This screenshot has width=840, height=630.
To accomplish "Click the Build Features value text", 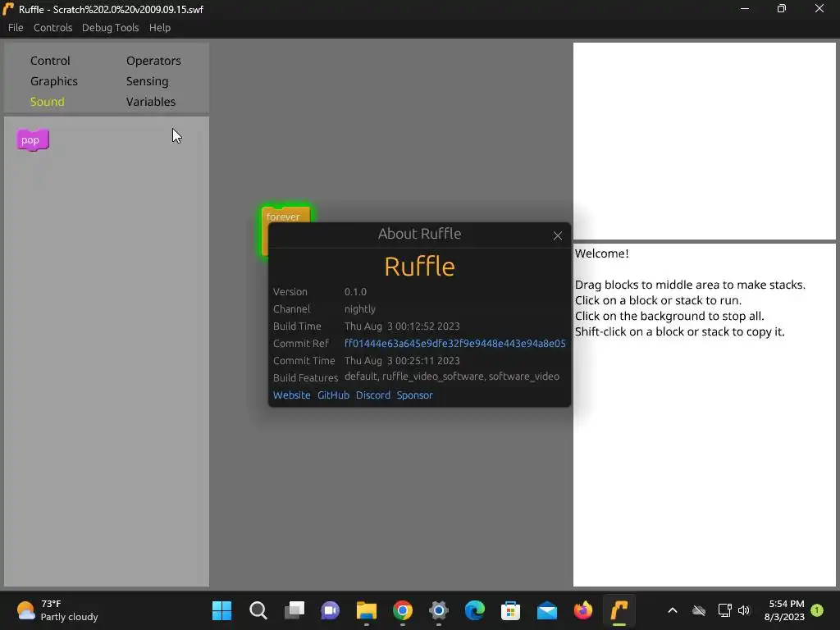I will [x=452, y=377].
